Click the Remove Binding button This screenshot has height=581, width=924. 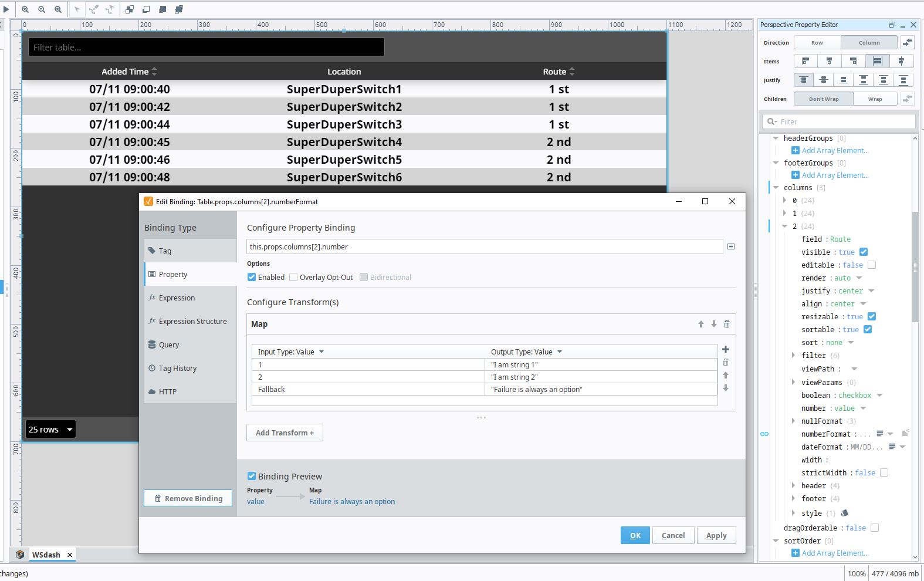(x=188, y=499)
